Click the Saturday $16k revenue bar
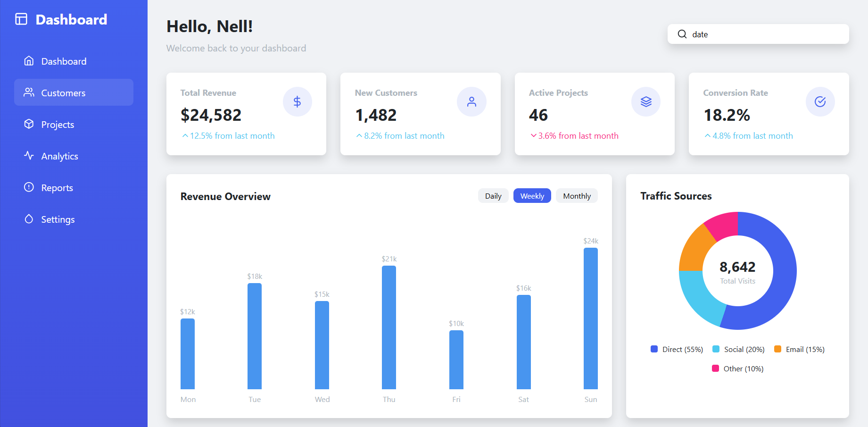Screen dimensions: 868x427 (524, 342)
